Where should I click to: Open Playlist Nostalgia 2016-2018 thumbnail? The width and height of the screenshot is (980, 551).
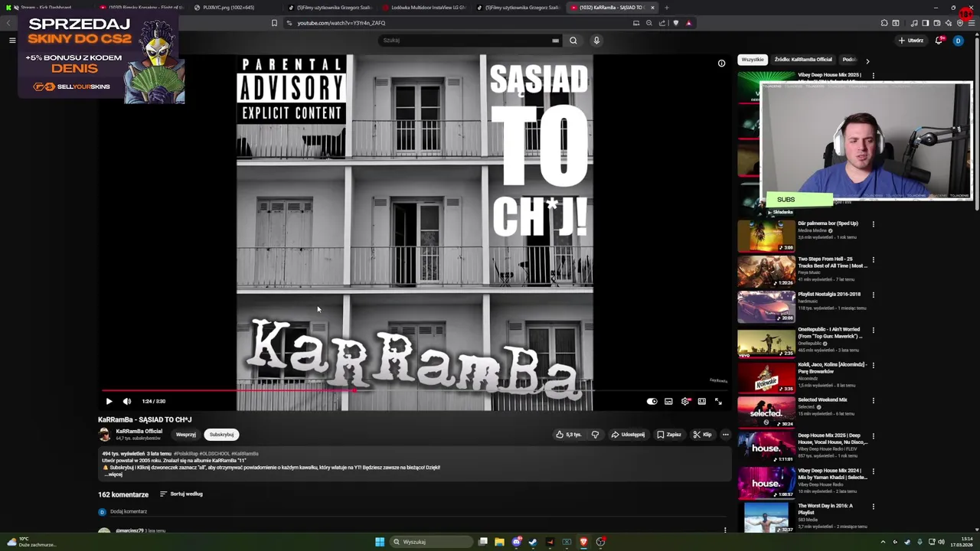(766, 307)
